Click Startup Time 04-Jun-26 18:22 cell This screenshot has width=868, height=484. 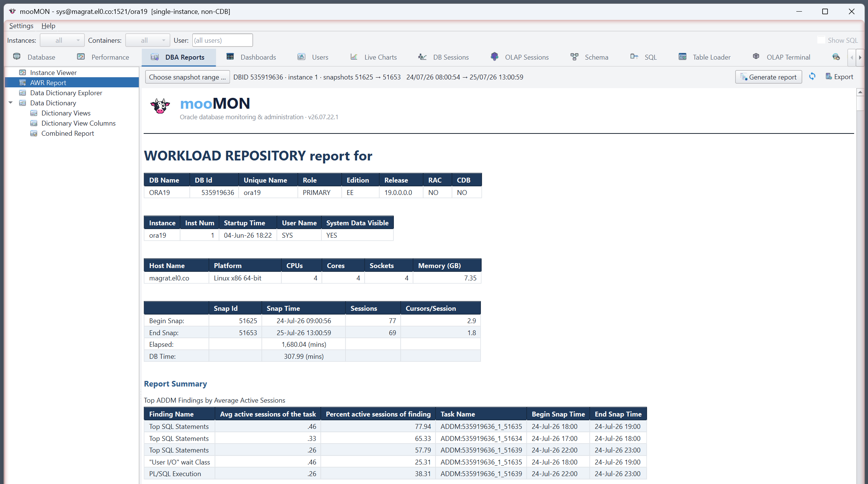coord(248,235)
